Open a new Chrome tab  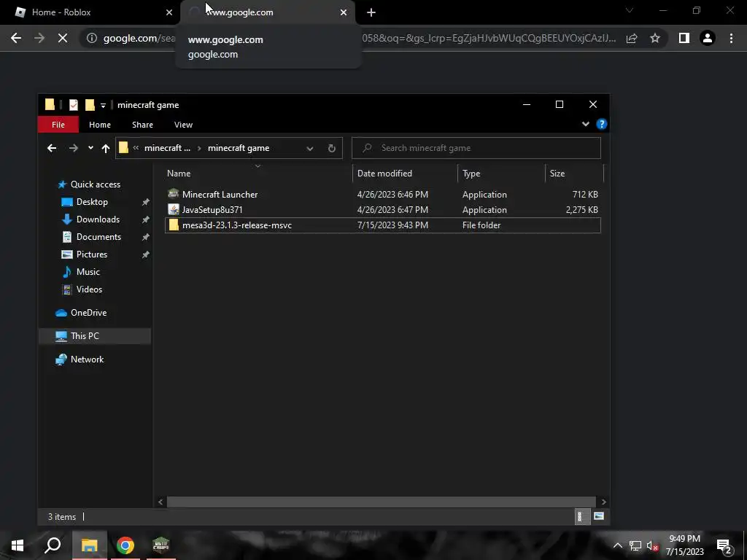371,12
